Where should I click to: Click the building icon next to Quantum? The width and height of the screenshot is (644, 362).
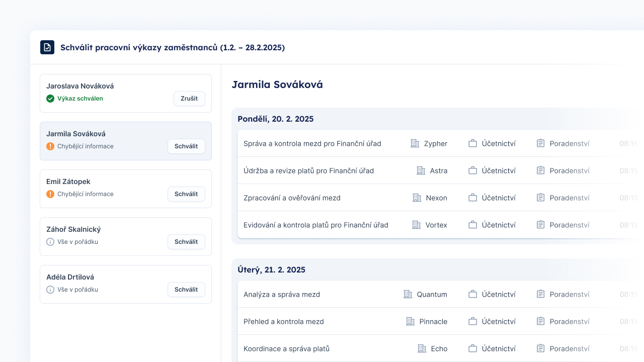409,294
